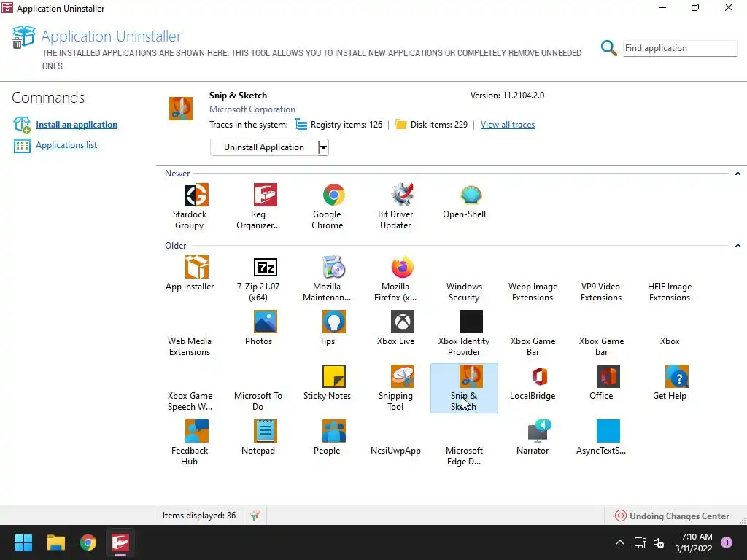
Task: Select the Xbox Game Speech W... entry
Action: (x=190, y=401)
